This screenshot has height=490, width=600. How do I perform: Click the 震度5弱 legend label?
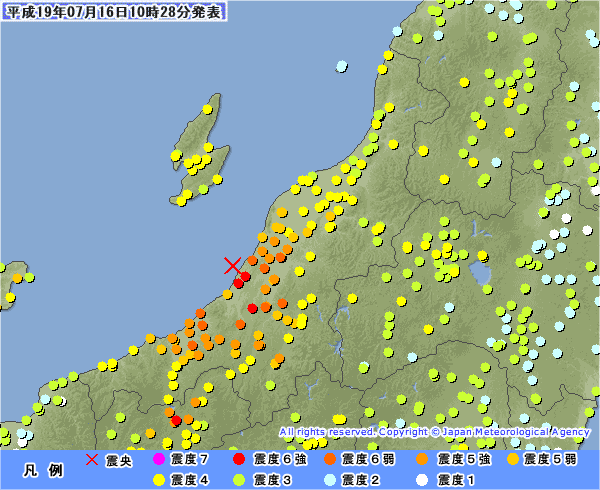click(x=550, y=459)
